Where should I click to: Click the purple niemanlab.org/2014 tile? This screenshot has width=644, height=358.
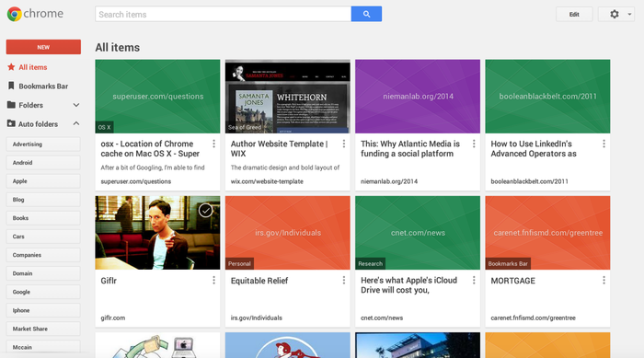pyautogui.click(x=418, y=97)
